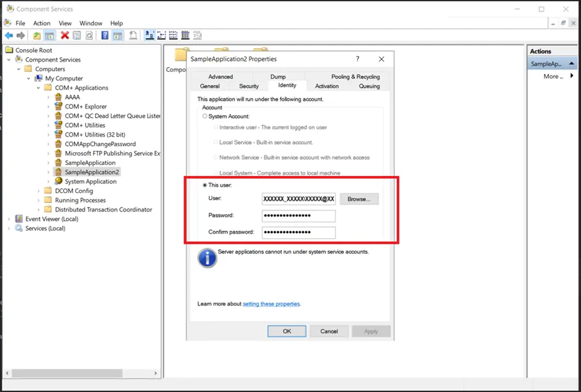The width and height of the screenshot is (581, 392).
Task: Click the User input field
Action: [299, 199]
